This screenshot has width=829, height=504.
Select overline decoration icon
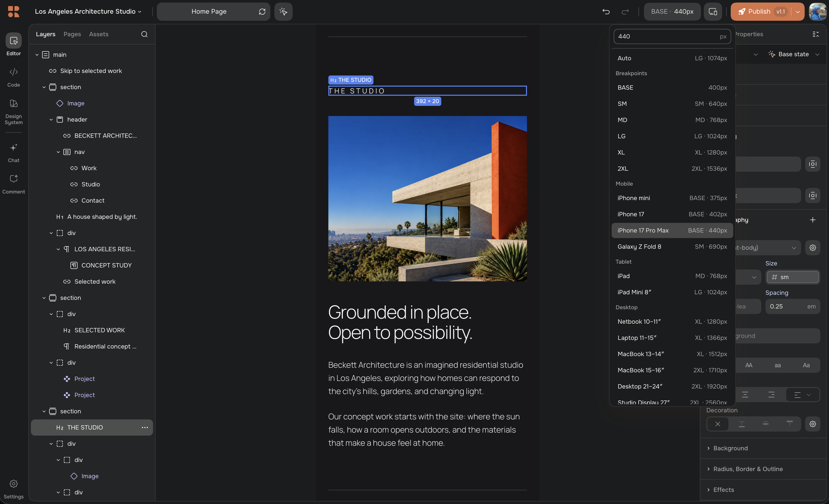789,424
